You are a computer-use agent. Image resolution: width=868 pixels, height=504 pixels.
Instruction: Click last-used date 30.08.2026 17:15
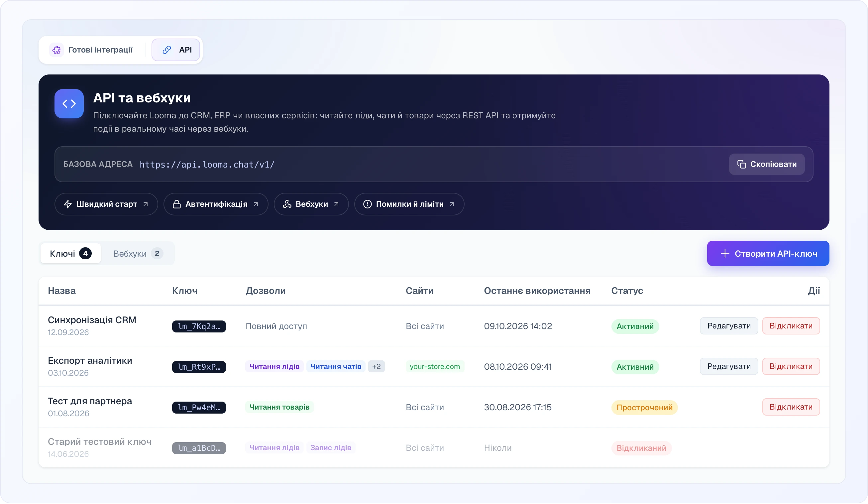click(518, 408)
